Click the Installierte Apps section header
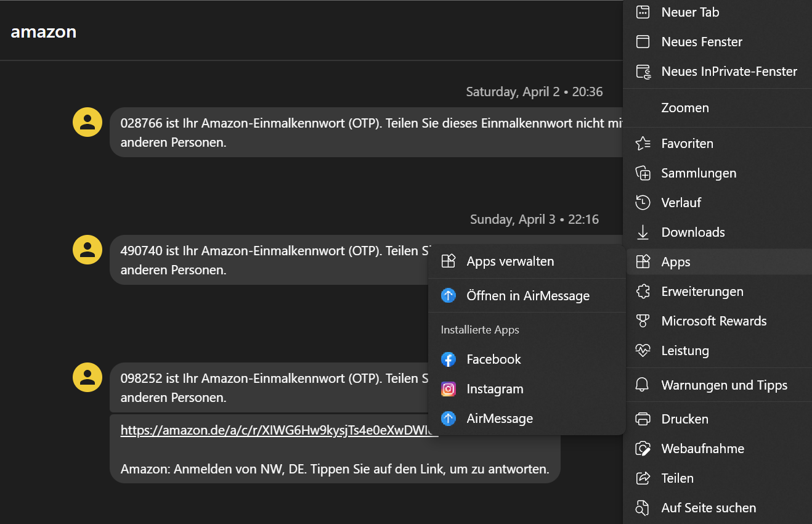This screenshot has width=812, height=524. (480, 330)
